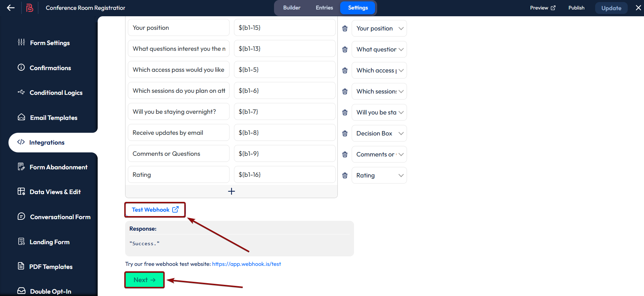Screen dimensions: 644x296
Task: Open Email Templates section
Action: point(54,118)
